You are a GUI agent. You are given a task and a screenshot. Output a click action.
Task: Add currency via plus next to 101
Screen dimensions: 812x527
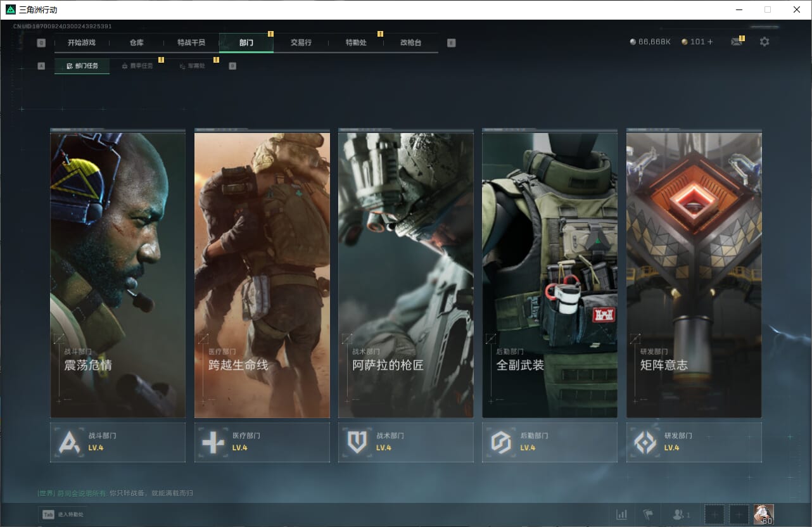point(710,42)
